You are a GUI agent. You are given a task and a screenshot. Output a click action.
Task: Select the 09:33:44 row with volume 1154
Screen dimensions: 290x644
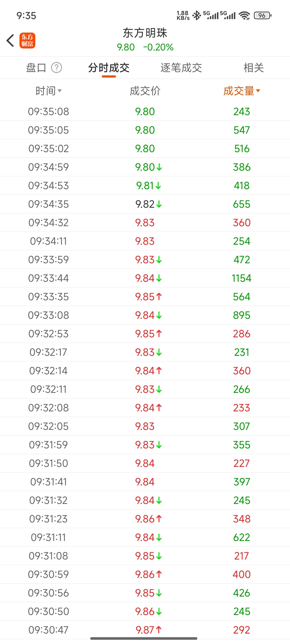[x=145, y=278]
